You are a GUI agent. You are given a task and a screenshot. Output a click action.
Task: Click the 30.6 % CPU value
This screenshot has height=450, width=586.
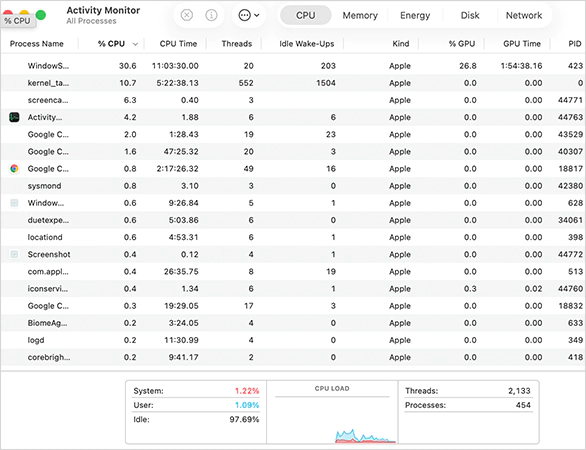coord(127,66)
